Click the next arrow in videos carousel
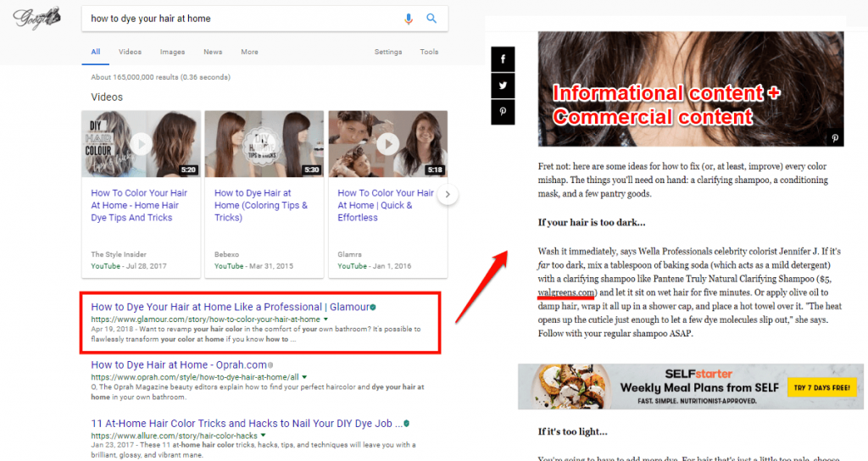868x461 pixels. point(448,196)
